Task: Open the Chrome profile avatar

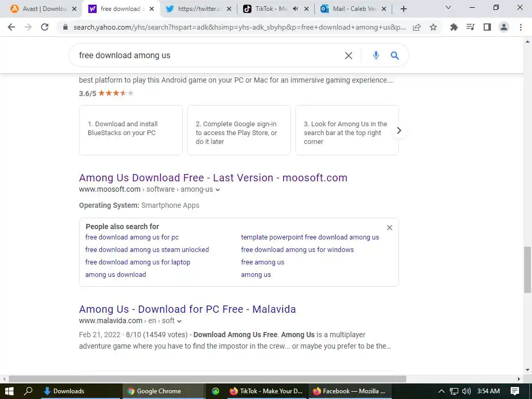Action: click(504, 27)
